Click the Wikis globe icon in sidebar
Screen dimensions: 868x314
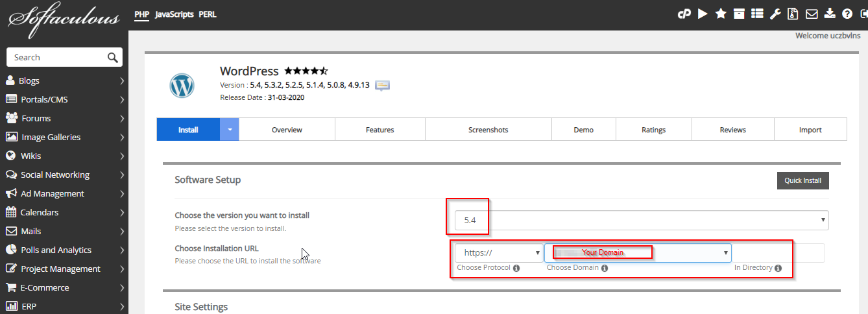[x=10, y=156]
